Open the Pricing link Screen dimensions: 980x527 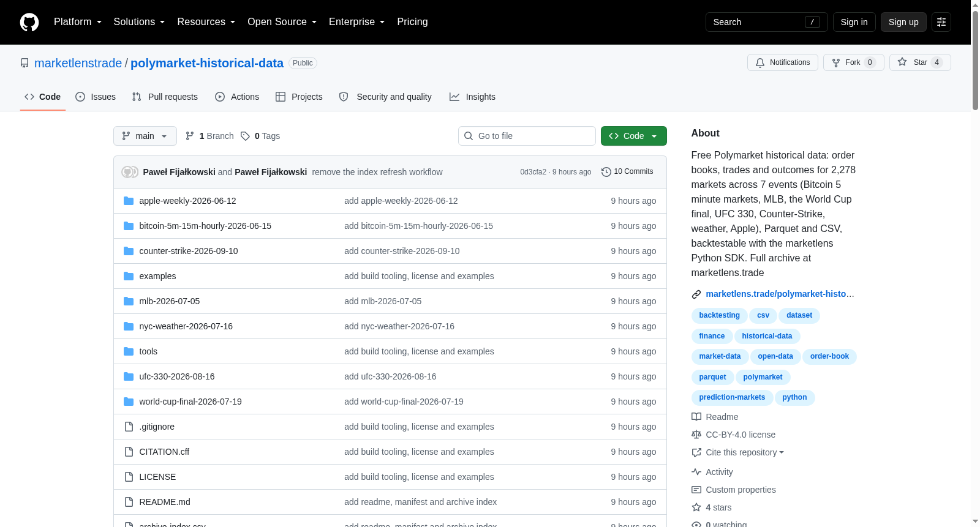point(412,22)
